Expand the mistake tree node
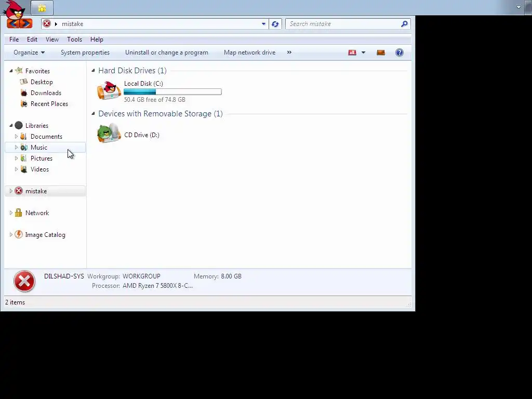 pos(11,191)
